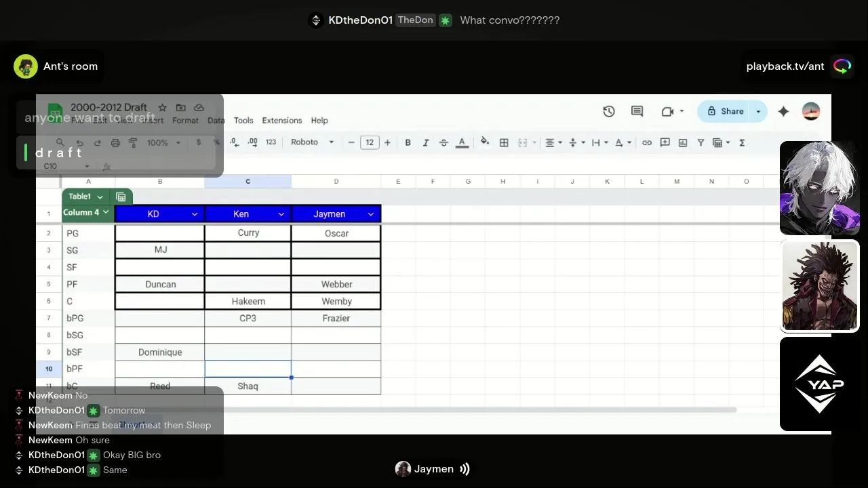Open the Roboto font dropdown
The image size is (868, 488).
(x=312, y=142)
